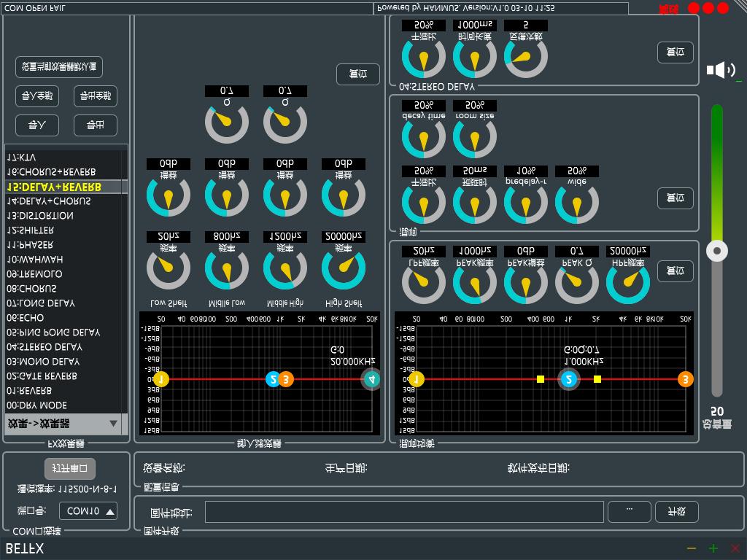
Task: Click the HPF frequency knob showing 20000hz
Action: 627,282
